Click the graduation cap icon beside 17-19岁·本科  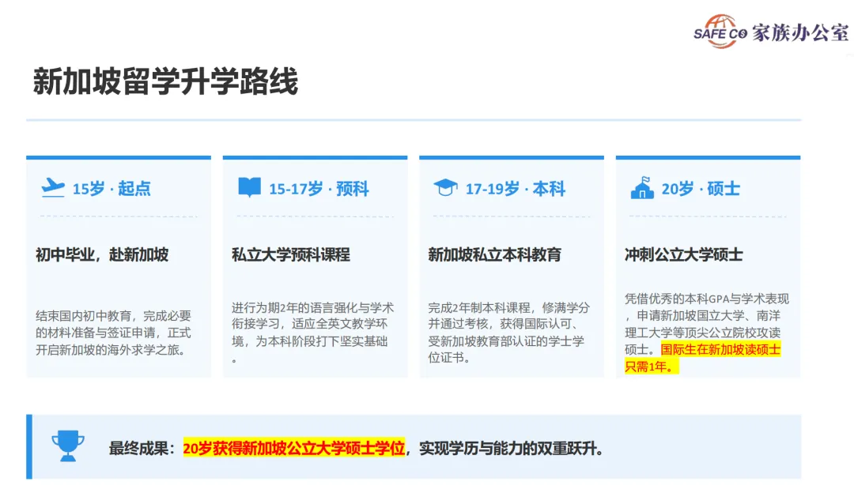[x=445, y=187]
